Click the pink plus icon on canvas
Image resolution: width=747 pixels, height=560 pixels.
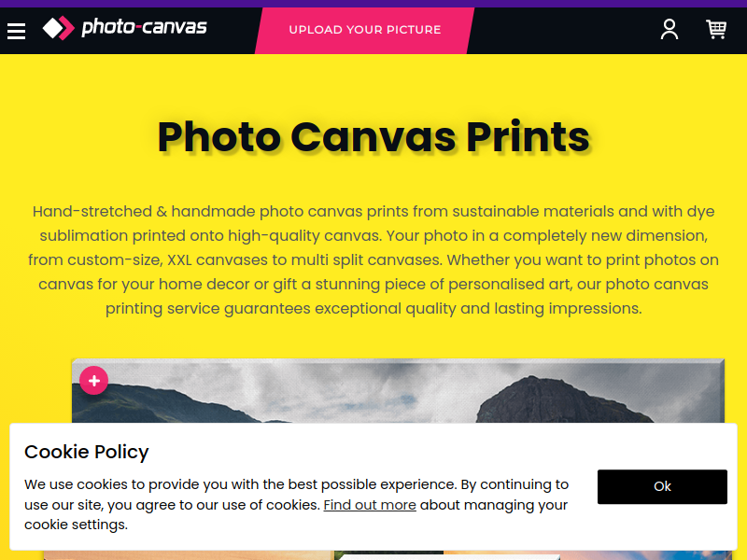click(94, 381)
